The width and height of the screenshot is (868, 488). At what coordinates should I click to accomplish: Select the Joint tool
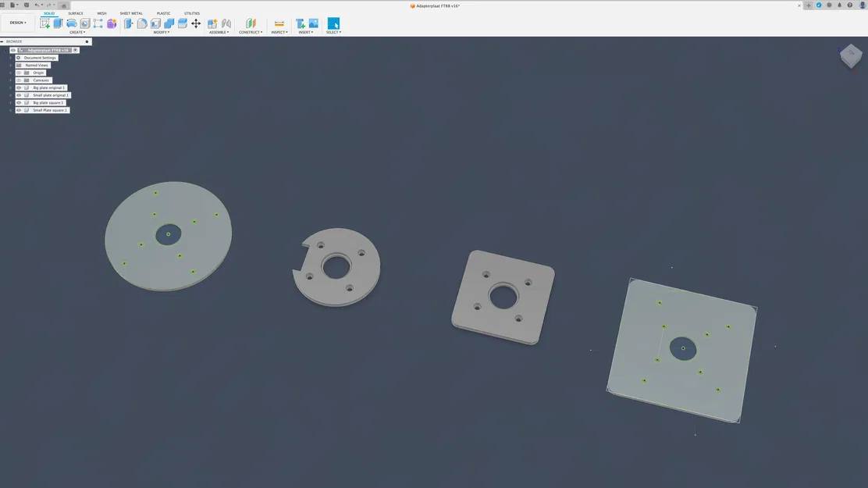[226, 23]
